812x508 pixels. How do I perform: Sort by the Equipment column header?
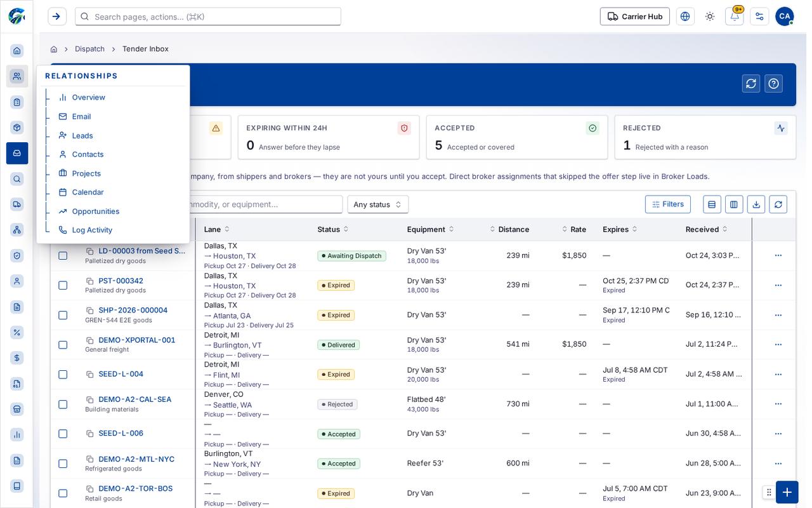coord(431,229)
